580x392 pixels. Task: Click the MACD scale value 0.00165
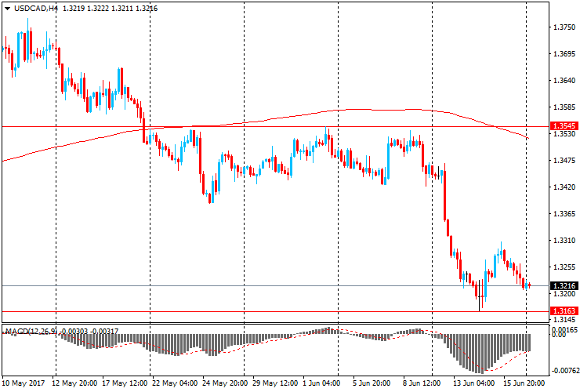click(565, 330)
